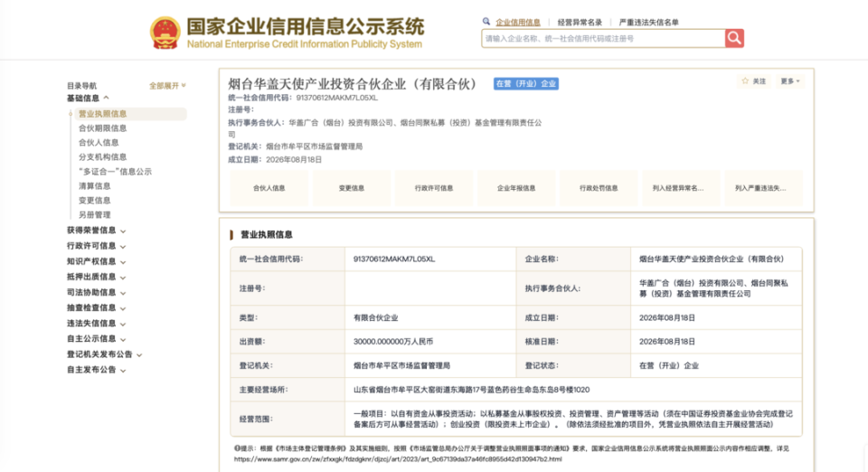Image resolution: width=868 pixels, height=472 pixels.
Task: Select "多证合一"信息公示 in sidebar
Action: coord(115,172)
